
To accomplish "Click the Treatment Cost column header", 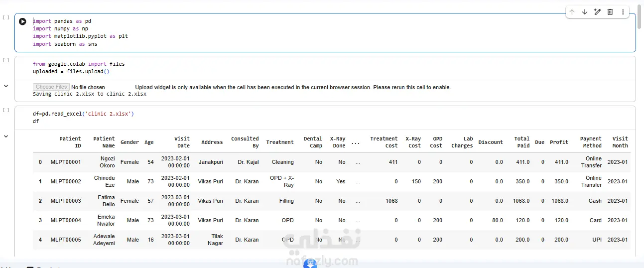I will pos(384,142).
